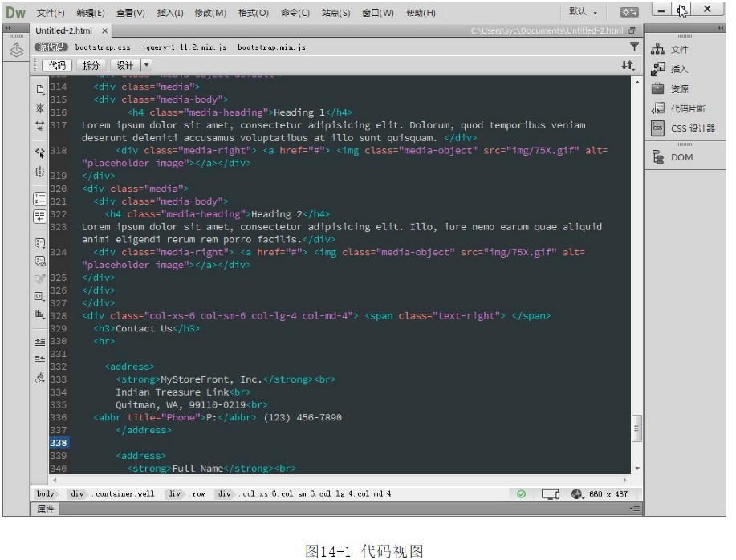Click the file management arrows icon

[x=628, y=65]
